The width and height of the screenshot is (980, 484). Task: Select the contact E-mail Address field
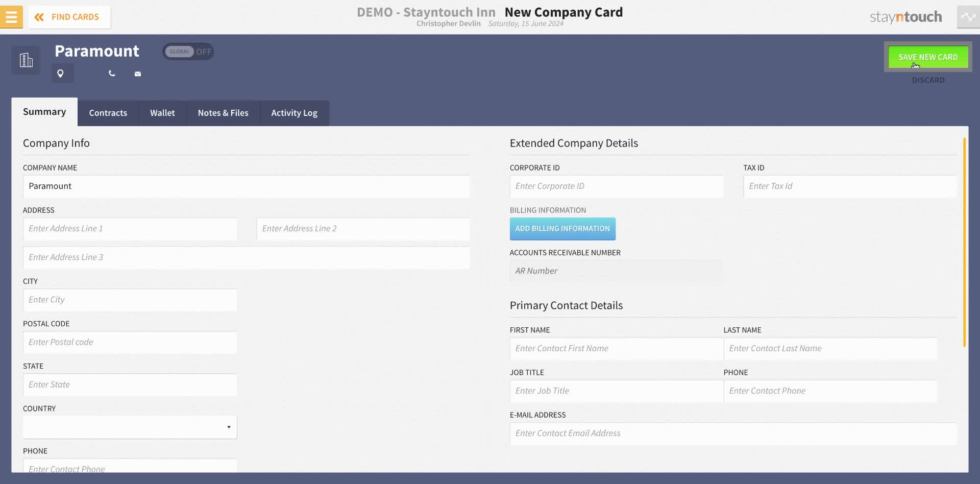[x=733, y=433]
